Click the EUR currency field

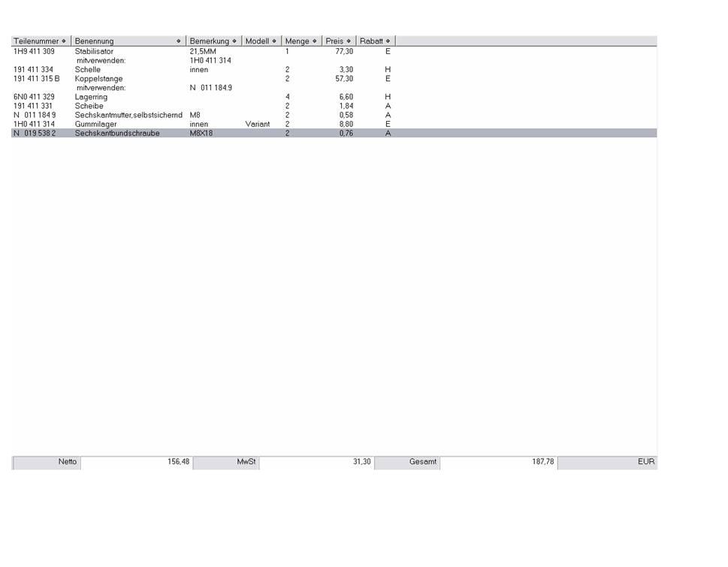606,463
